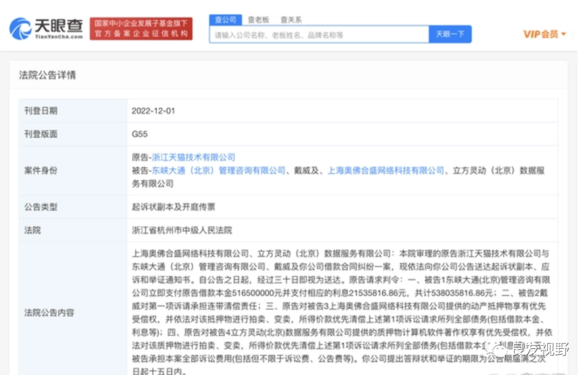
Task: Open plaintiff link 浙江天猫技术有限公司
Action: coord(193,158)
